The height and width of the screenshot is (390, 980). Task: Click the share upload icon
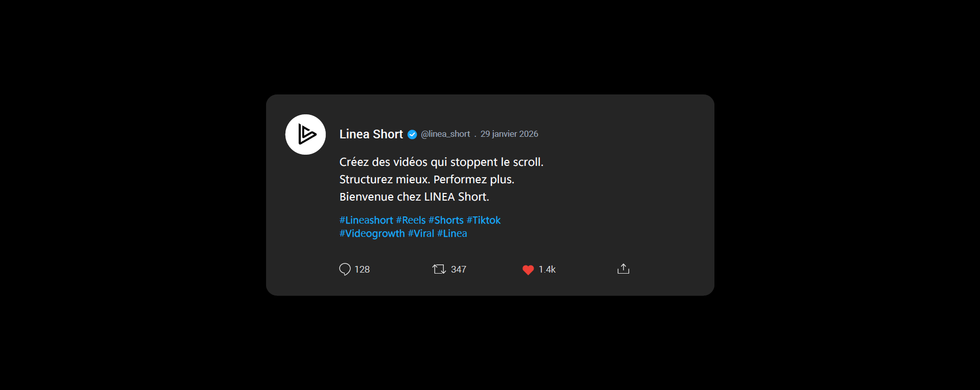[623, 269]
